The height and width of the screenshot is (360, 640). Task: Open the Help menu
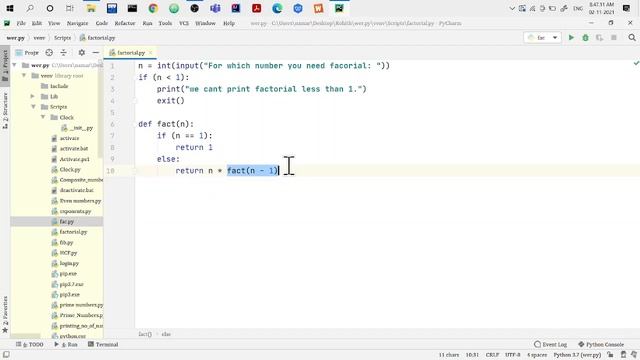(x=229, y=23)
